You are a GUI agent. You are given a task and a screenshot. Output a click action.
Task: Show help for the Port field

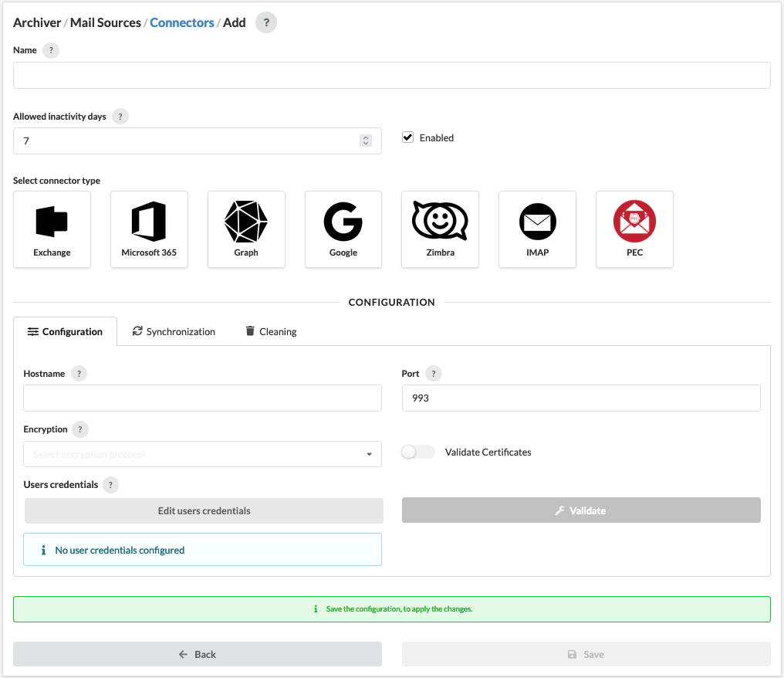click(434, 373)
